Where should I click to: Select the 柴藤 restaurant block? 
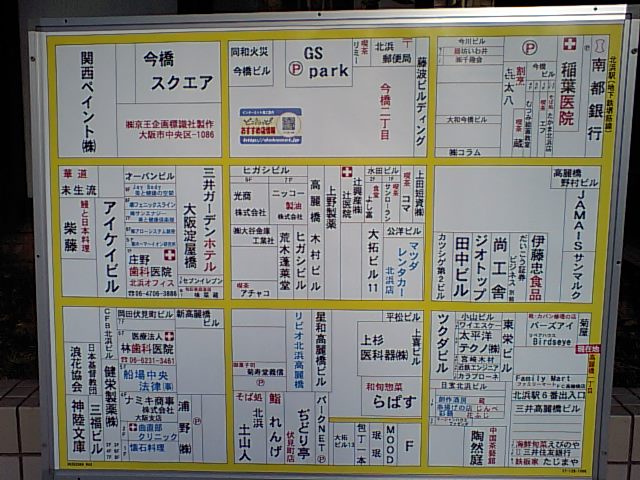click(78, 229)
